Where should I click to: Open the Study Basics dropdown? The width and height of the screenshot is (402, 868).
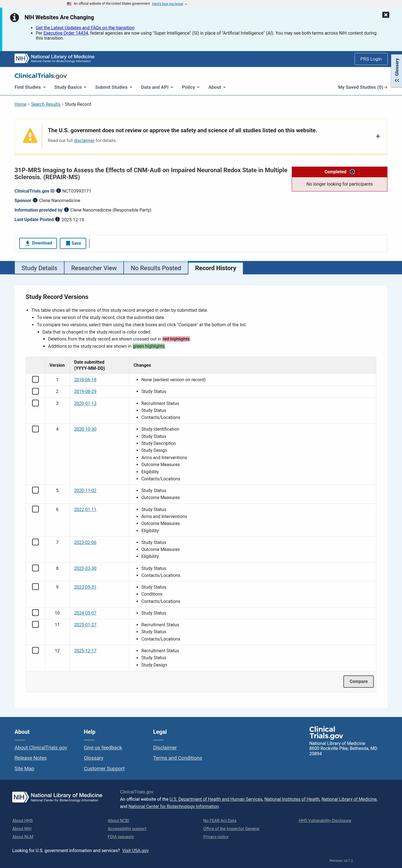(x=70, y=87)
